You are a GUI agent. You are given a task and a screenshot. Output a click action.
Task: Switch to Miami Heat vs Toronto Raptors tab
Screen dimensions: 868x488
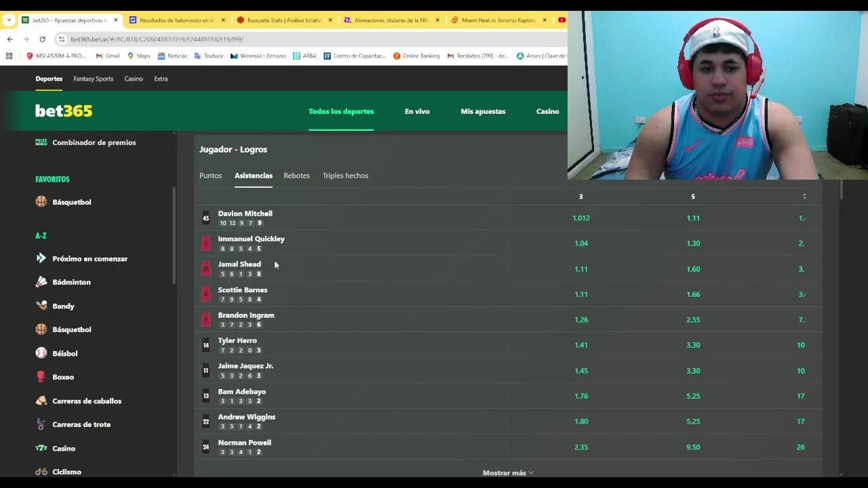[498, 20]
